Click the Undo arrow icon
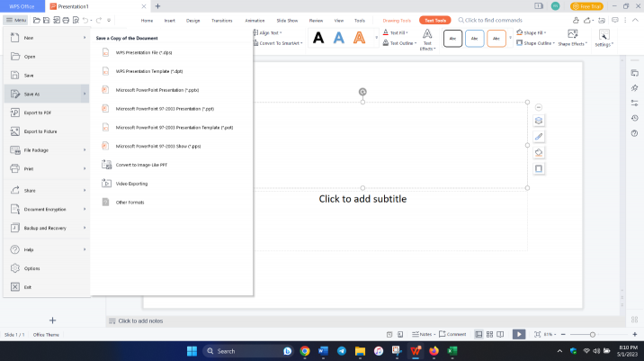 click(x=85, y=20)
